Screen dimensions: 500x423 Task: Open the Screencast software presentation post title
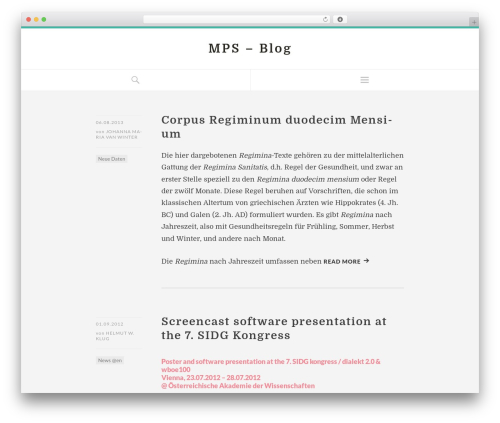pos(274,328)
